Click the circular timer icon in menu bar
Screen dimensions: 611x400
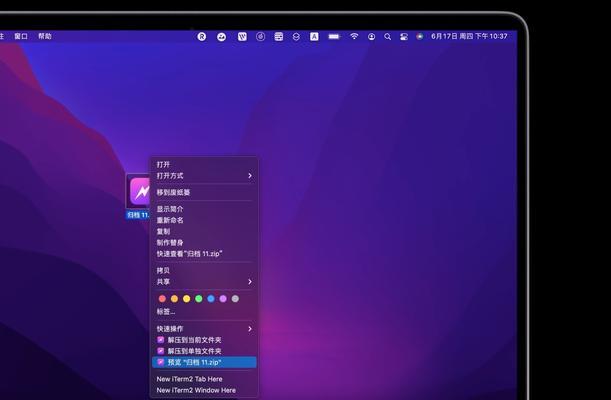(260, 37)
